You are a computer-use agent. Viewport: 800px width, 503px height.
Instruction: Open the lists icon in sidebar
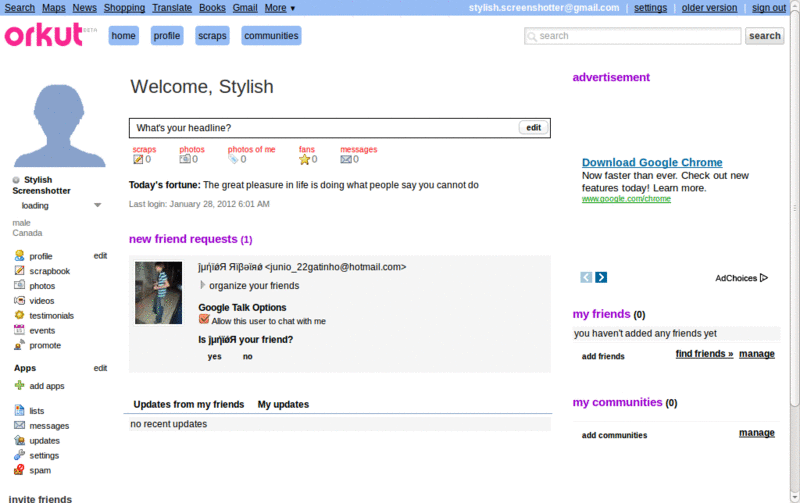click(x=19, y=410)
